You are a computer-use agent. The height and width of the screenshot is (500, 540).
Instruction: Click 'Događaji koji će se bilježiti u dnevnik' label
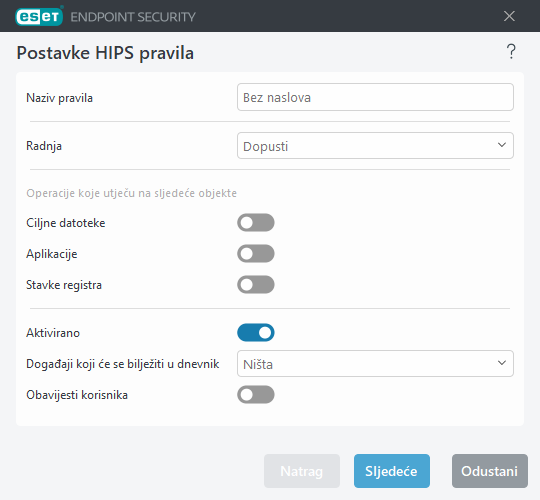(x=123, y=364)
